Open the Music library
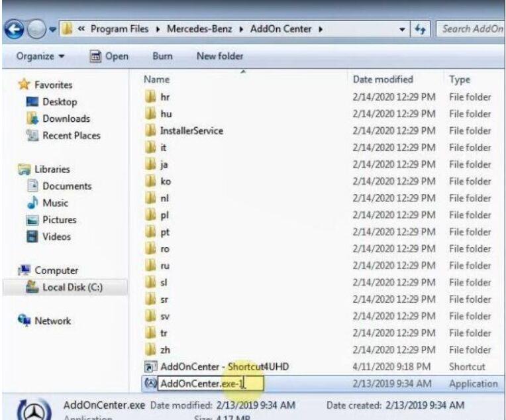 (48, 203)
